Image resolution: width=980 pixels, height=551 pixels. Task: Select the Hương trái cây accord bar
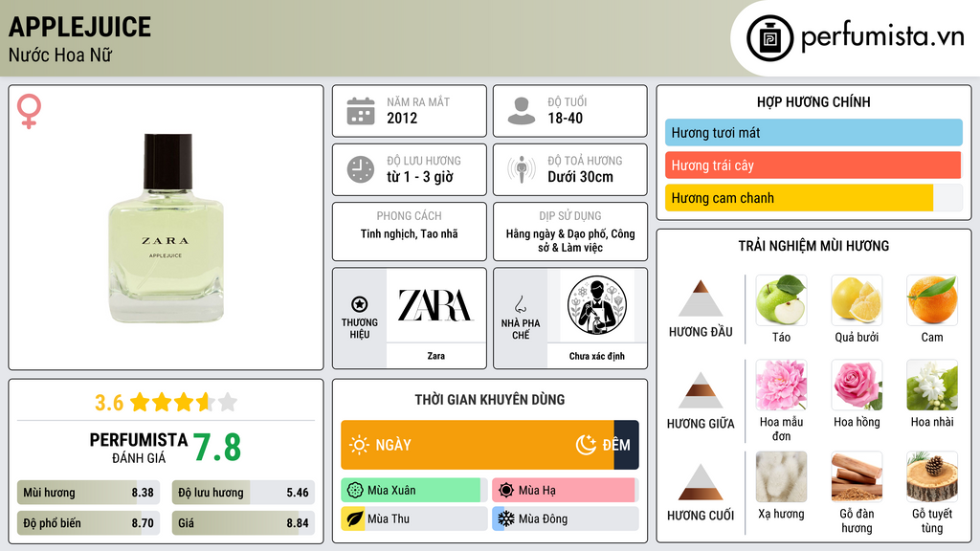pos(813,165)
